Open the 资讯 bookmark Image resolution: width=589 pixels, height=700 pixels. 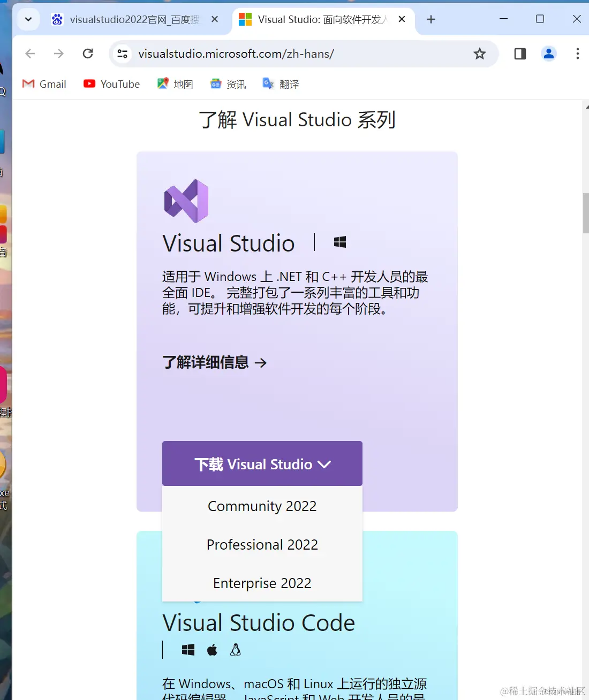(228, 84)
